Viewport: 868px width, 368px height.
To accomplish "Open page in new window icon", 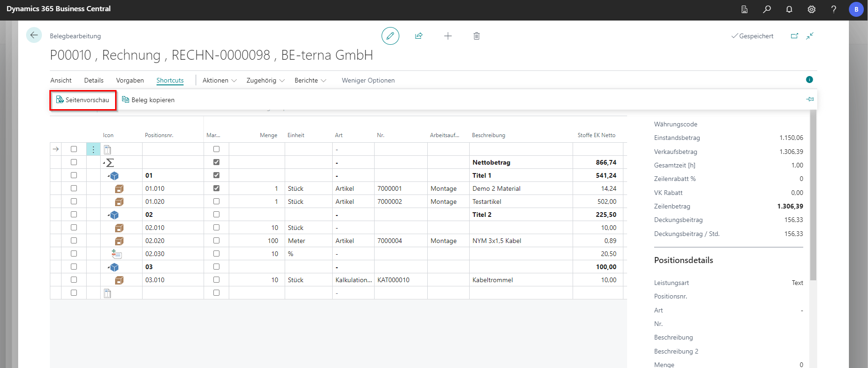I will point(794,36).
